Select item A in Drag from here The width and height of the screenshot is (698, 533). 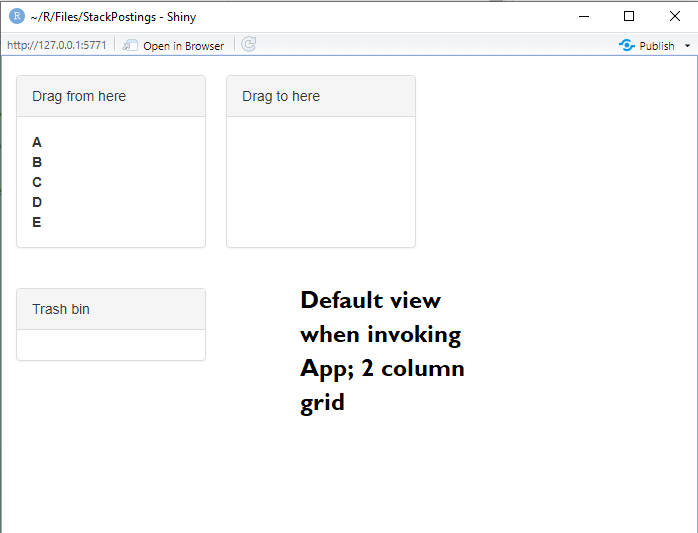[x=37, y=142]
